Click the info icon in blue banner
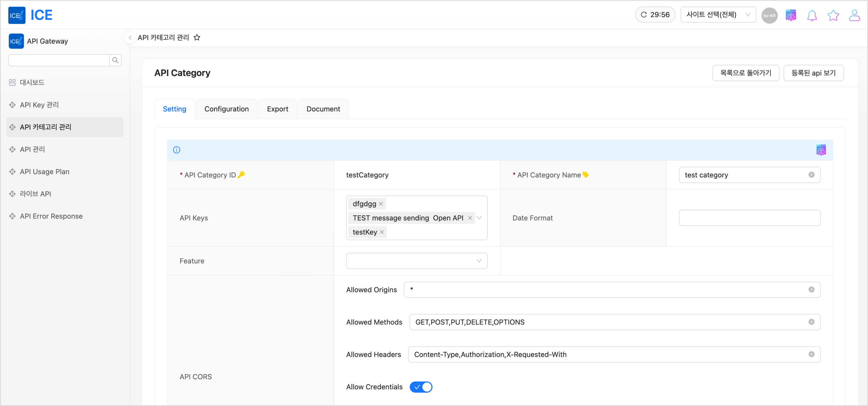The width and height of the screenshot is (868, 406). click(177, 150)
